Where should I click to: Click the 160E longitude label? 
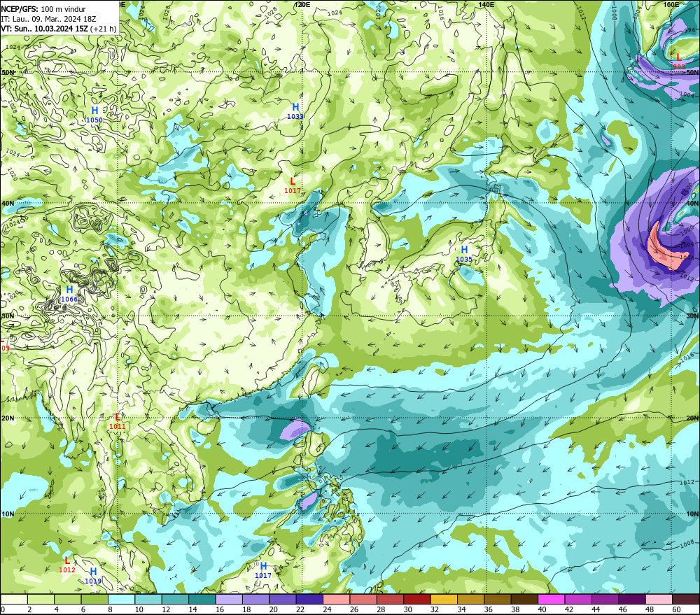point(671,4)
